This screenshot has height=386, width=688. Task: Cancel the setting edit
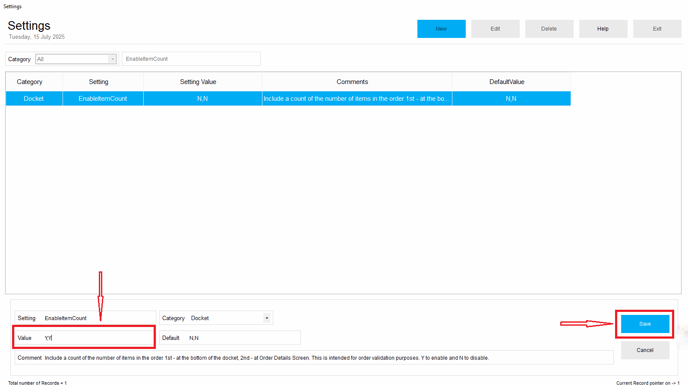click(x=645, y=350)
